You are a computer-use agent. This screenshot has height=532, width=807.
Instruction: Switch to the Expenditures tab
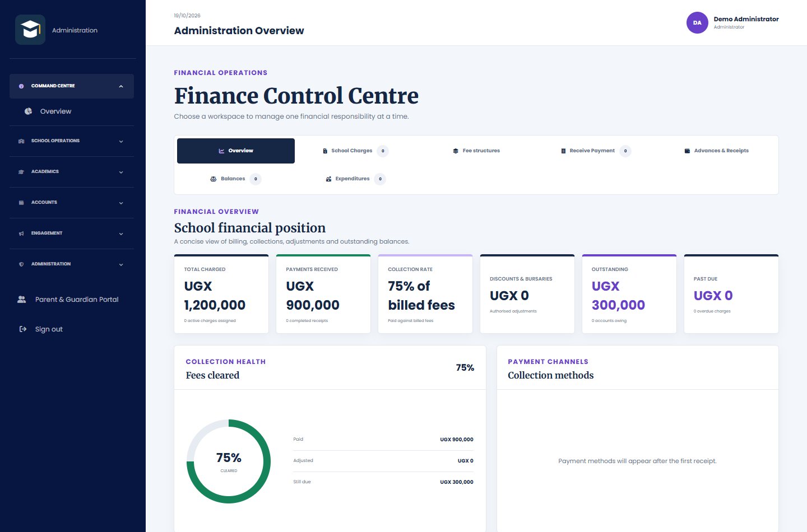tap(355, 179)
